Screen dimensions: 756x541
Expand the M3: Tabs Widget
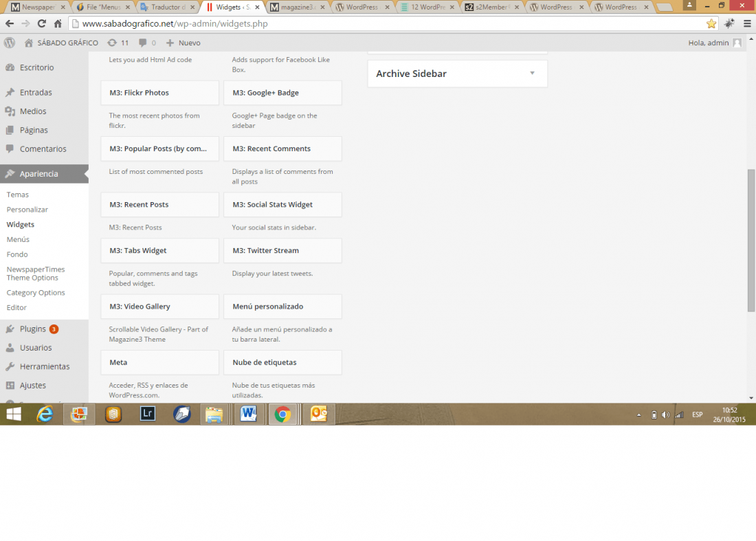tap(159, 250)
